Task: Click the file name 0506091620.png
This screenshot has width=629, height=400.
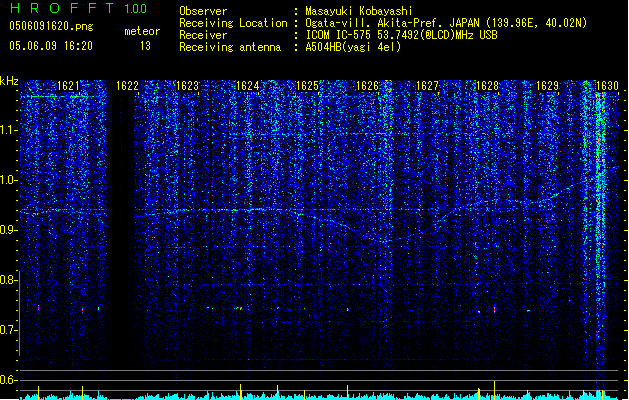Action: point(51,26)
